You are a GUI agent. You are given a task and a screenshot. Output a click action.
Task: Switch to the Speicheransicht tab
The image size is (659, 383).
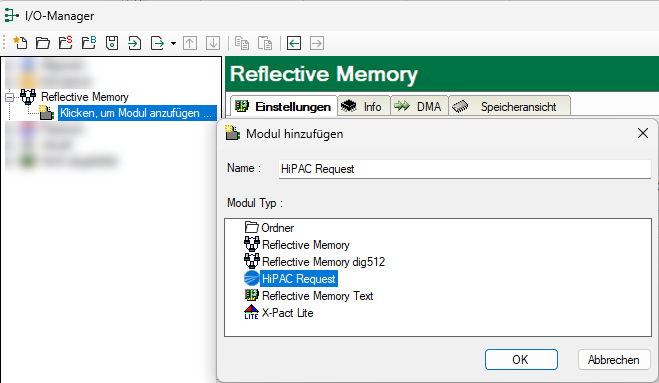tap(509, 107)
